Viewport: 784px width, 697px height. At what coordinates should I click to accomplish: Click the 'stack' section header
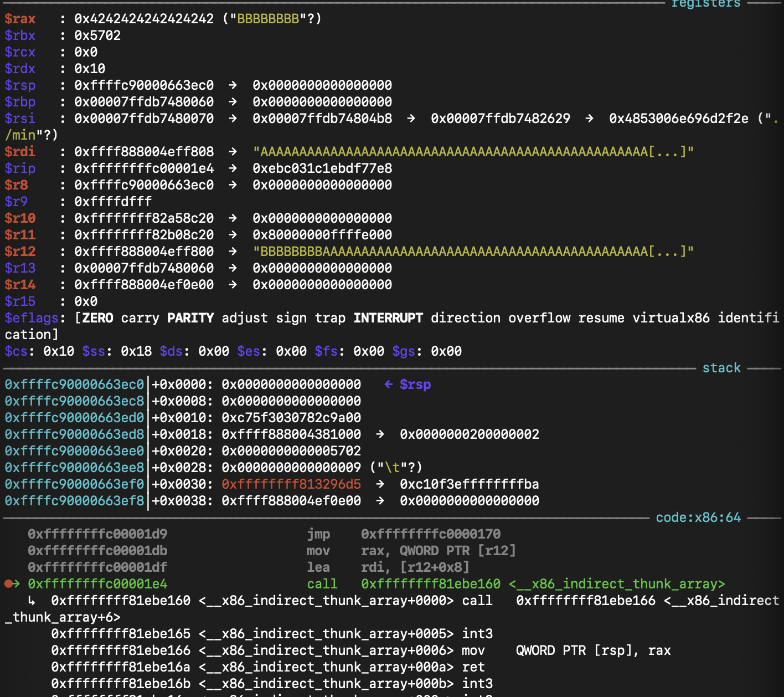click(x=721, y=368)
